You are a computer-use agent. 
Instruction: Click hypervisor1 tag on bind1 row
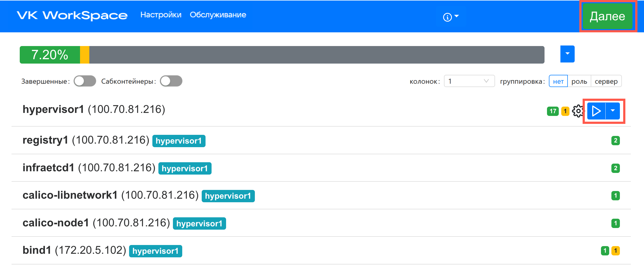155,251
